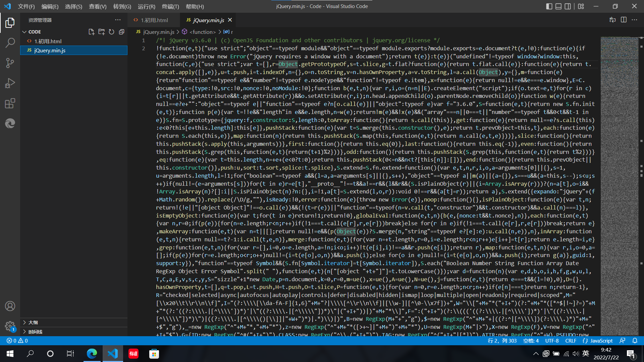The image size is (644, 362).
Task: Open the Edge tools icon in activity bar
Action: (10, 123)
